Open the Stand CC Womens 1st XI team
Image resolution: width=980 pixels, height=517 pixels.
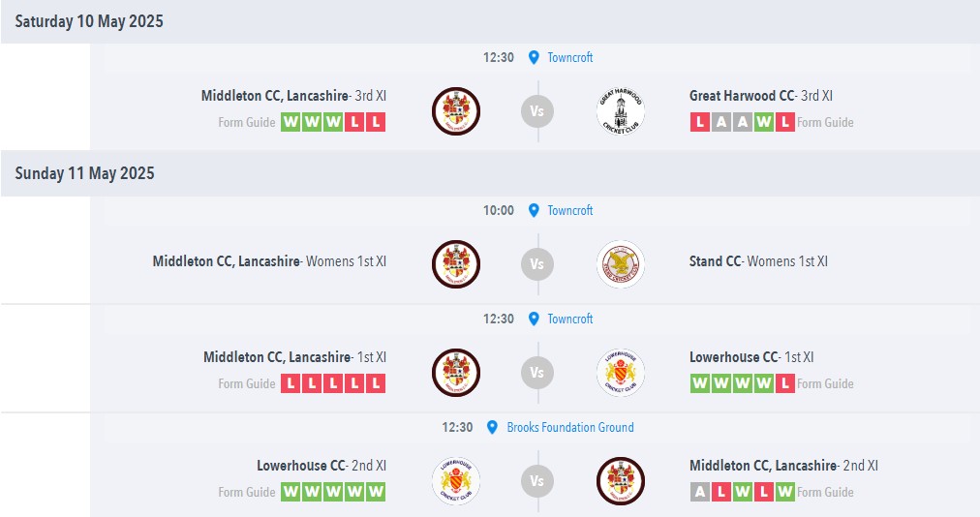(758, 261)
